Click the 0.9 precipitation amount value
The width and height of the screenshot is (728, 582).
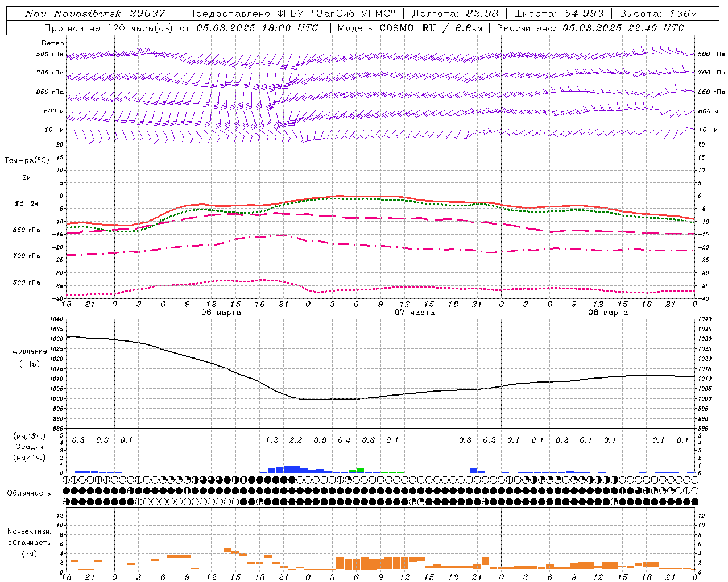pos(320,440)
